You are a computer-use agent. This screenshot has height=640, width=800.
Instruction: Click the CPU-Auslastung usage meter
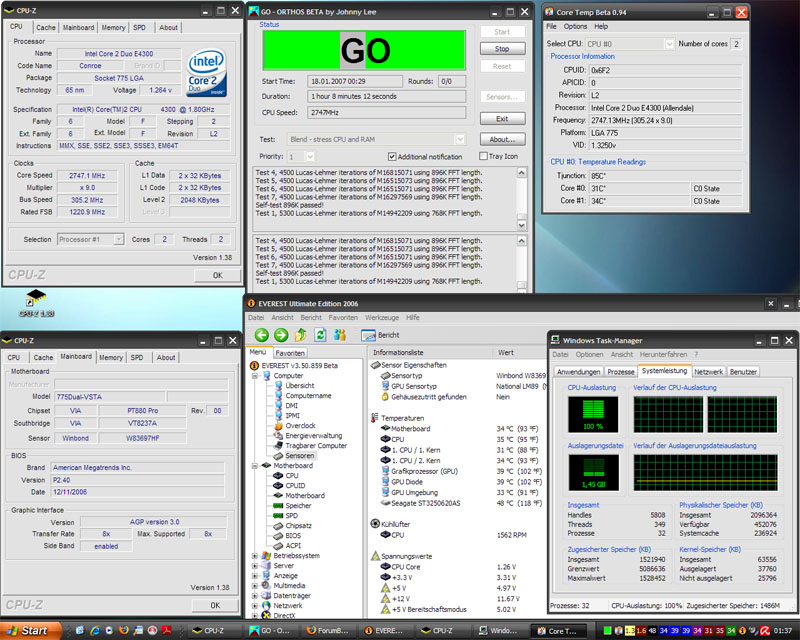(x=593, y=414)
